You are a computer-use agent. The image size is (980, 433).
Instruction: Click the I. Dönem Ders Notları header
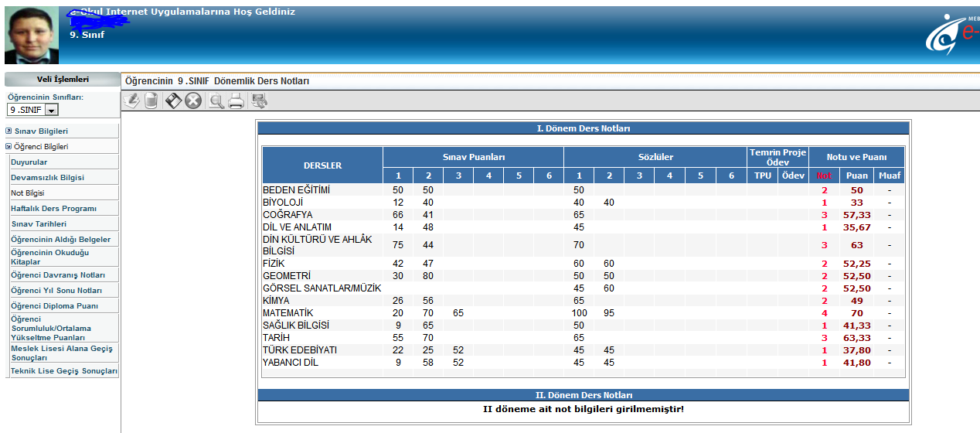[584, 128]
